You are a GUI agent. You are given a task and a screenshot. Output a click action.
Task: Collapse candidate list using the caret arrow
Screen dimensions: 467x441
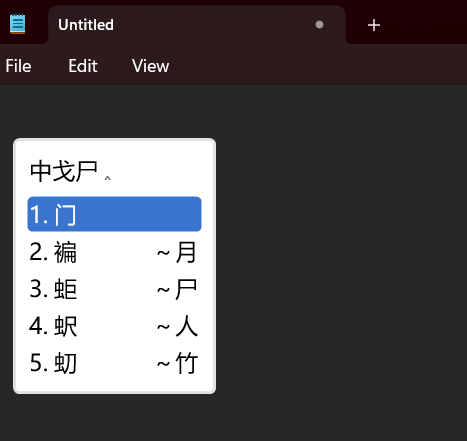pyautogui.click(x=107, y=178)
